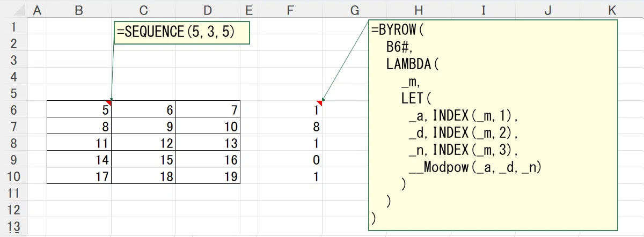Select row 9 header

[13, 160]
